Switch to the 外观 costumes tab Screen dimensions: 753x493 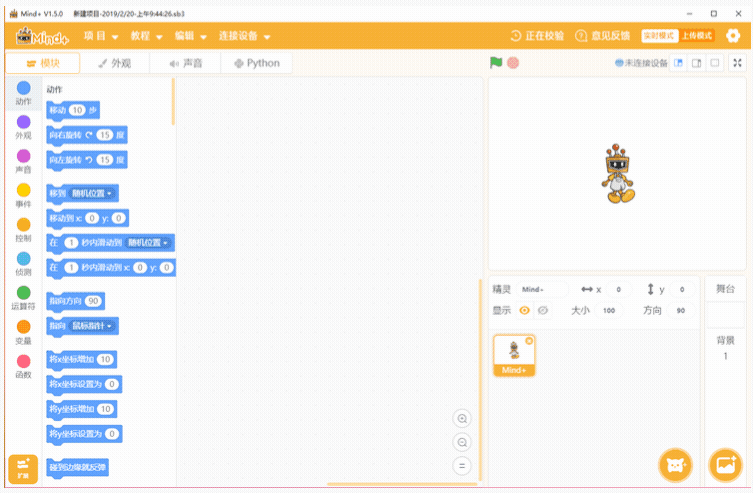click(115, 63)
